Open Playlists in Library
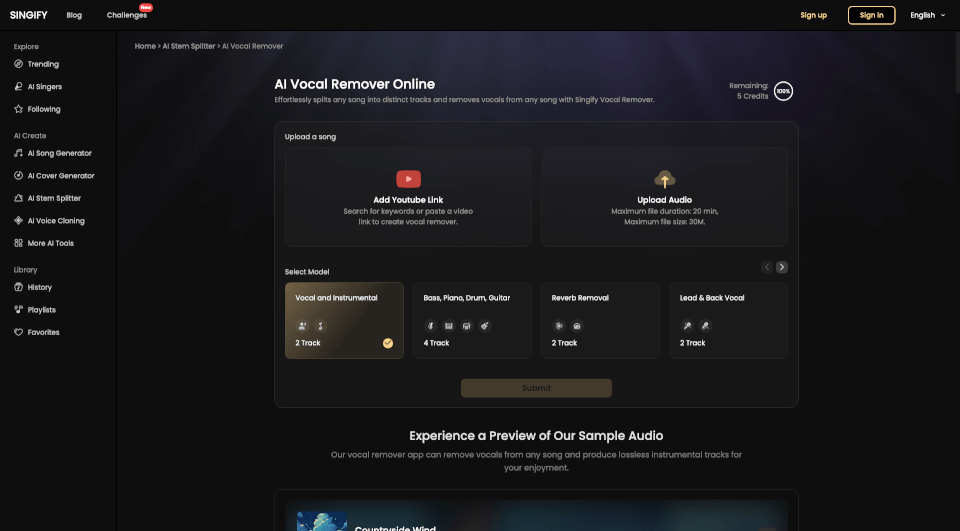 [x=42, y=310]
